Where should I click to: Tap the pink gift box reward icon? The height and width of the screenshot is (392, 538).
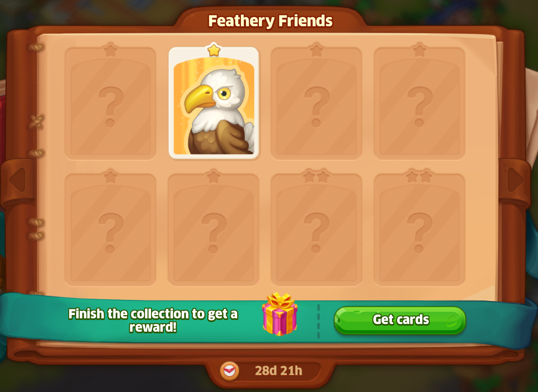pyautogui.click(x=280, y=314)
